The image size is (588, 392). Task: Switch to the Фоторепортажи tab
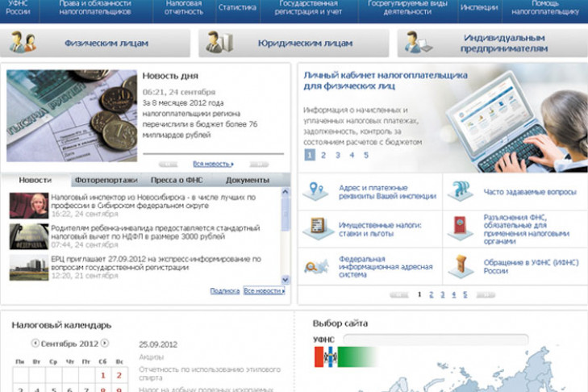(x=106, y=180)
